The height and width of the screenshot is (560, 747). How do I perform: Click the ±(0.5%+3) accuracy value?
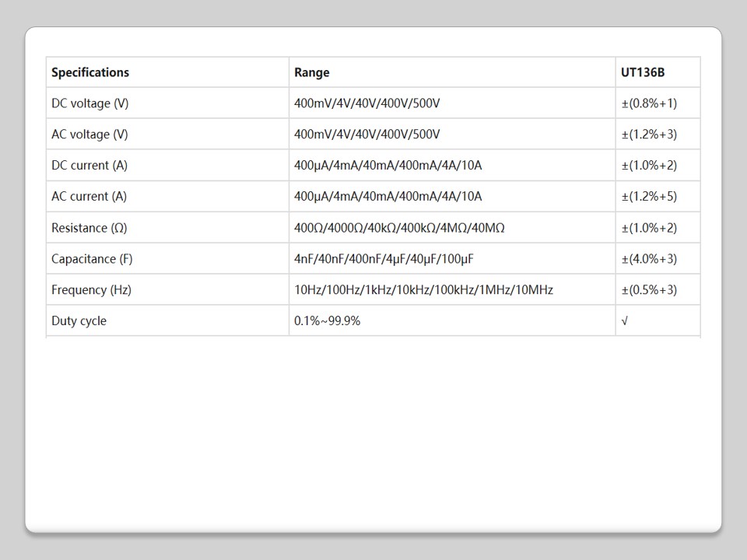[x=649, y=290]
